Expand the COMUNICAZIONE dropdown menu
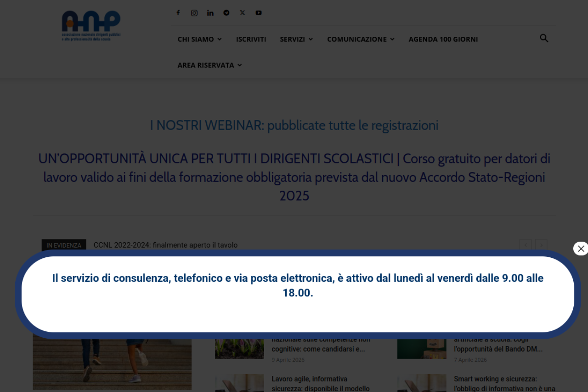 point(361,39)
